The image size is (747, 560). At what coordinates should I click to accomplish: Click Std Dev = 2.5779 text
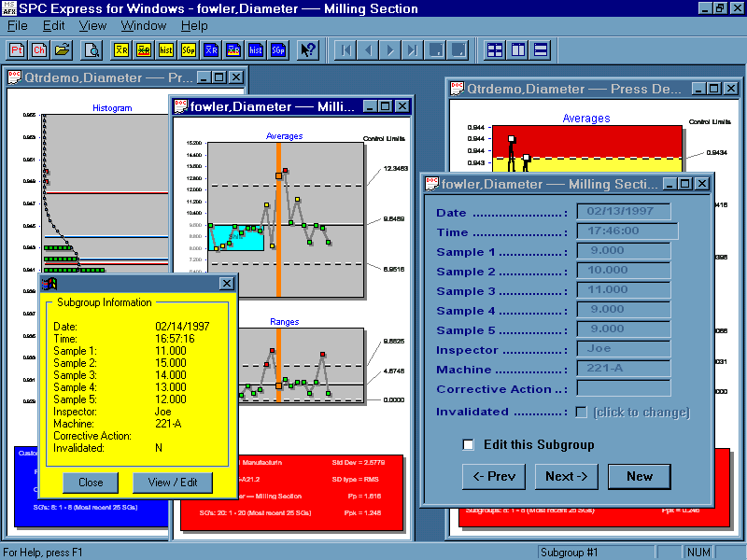[x=359, y=462]
